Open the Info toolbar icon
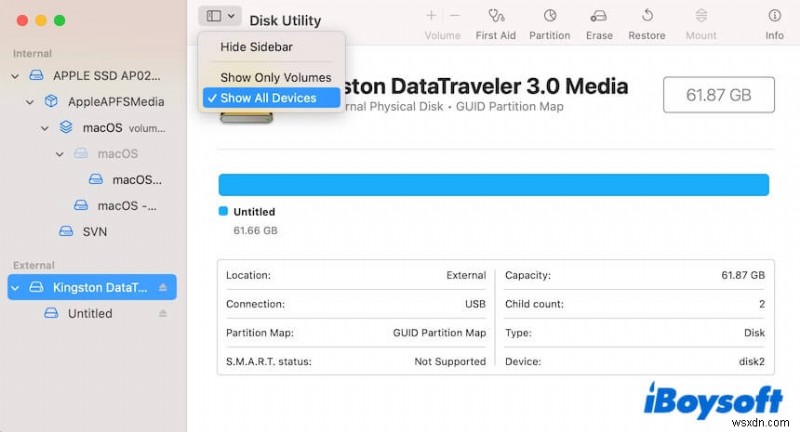The width and height of the screenshot is (800, 432). (x=774, y=16)
